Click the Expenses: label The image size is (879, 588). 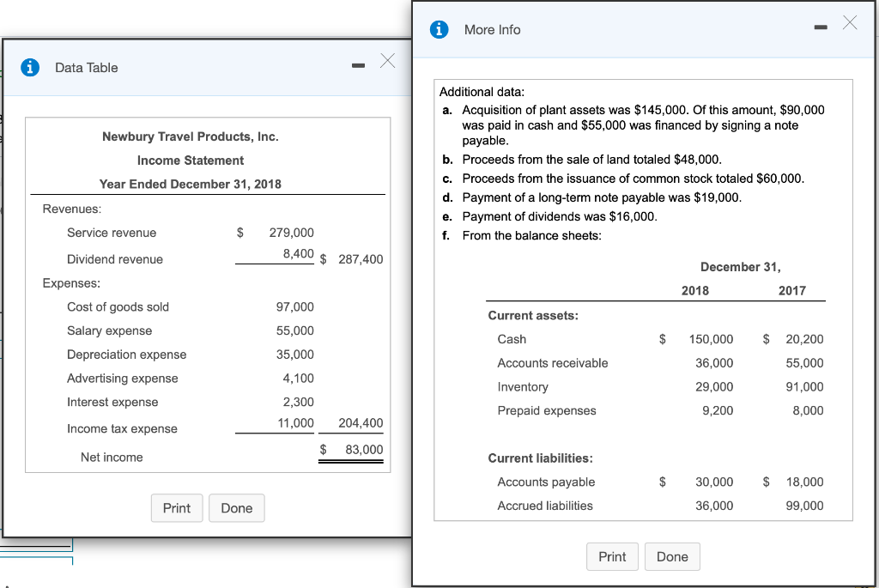coord(71,283)
